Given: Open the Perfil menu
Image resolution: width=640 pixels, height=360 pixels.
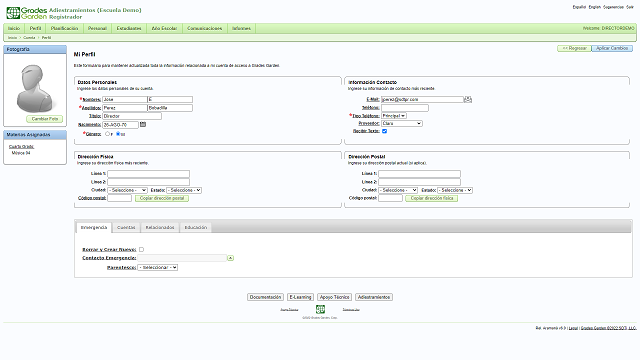Looking at the screenshot, I should (x=36, y=28).
